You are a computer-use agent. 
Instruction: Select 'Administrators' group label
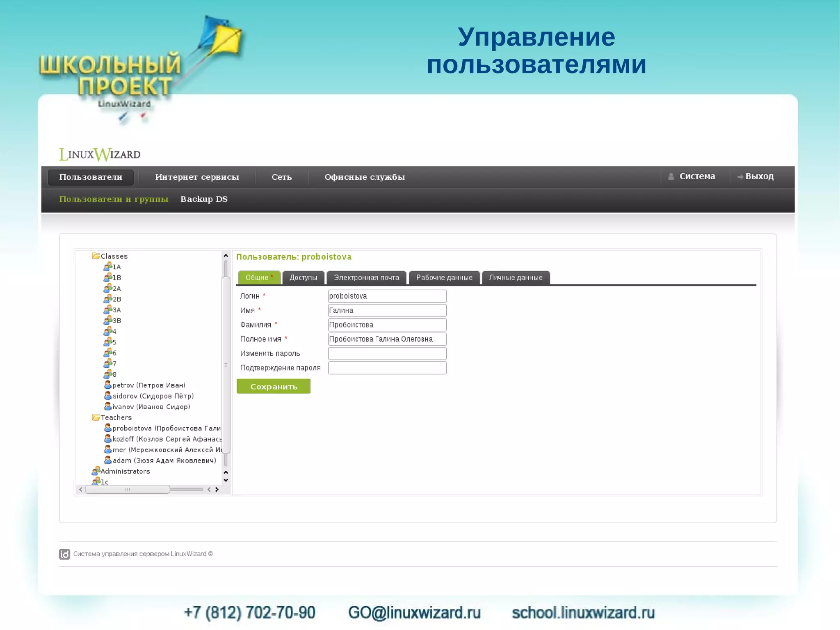125,471
